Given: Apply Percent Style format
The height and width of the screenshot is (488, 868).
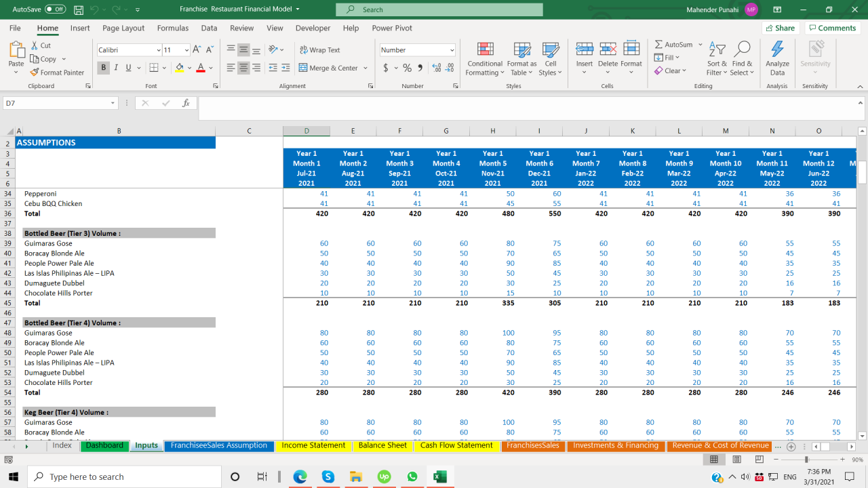Looking at the screenshot, I should coord(408,68).
